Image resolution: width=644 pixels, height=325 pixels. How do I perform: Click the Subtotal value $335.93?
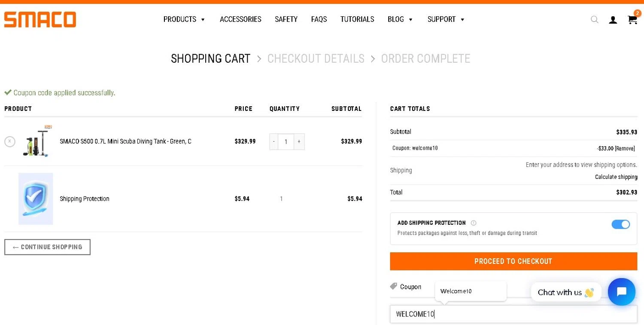pos(627,132)
